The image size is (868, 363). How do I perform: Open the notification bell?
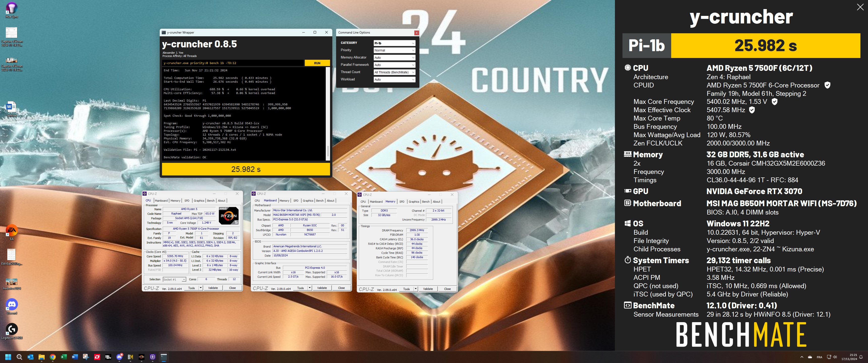pos(861,357)
